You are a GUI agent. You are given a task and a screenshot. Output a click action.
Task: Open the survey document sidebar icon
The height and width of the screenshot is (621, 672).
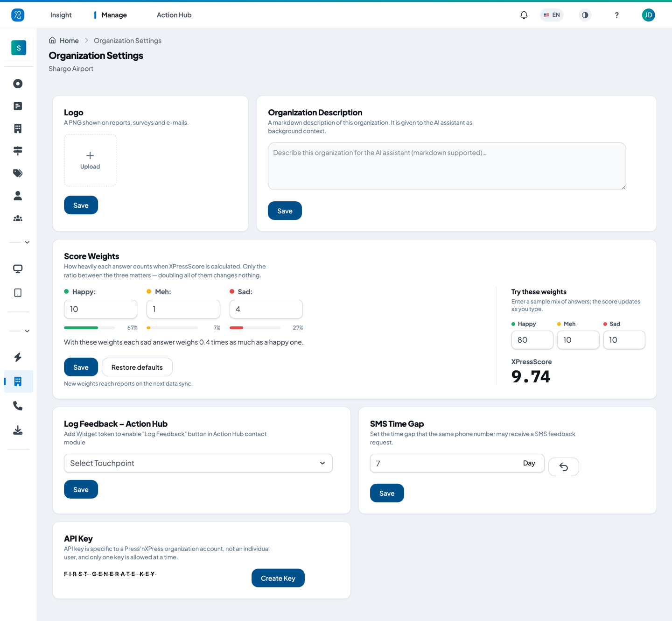pyautogui.click(x=18, y=106)
